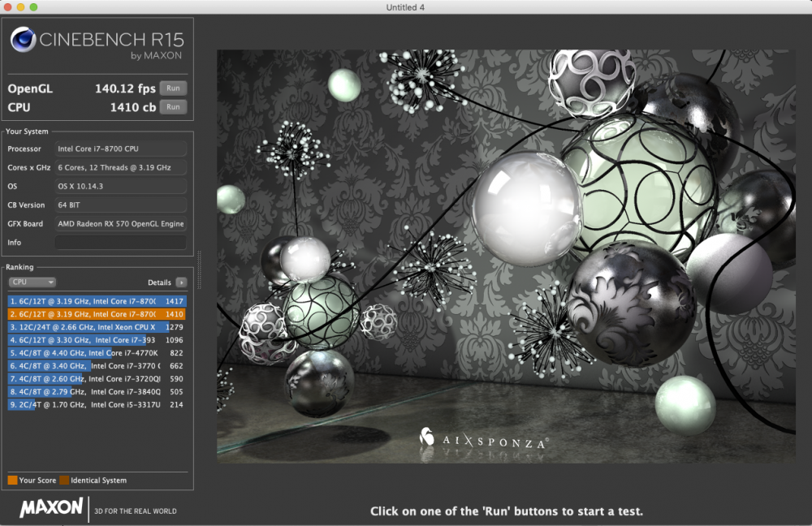Viewport: 812px width, 526px height.
Task: Click the Cores x GHz value field
Action: click(121, 167)
